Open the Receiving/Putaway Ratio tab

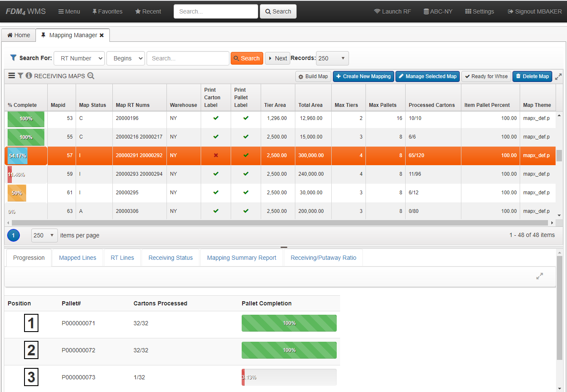(323, 258)
